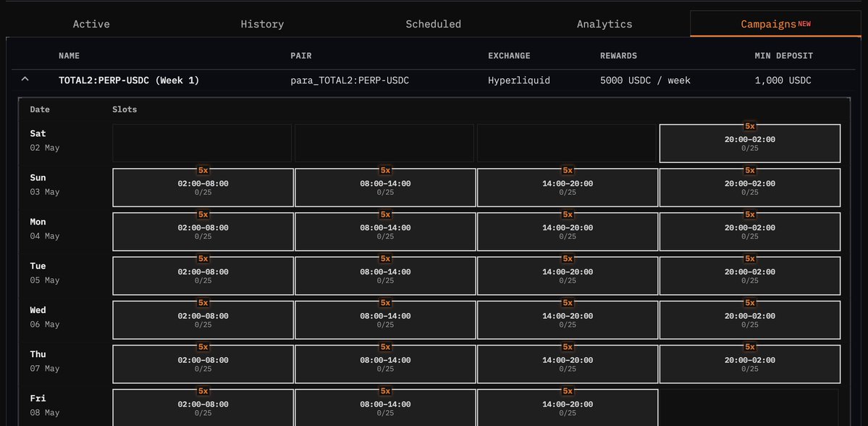Select Monday 08:00–14:00 slot

point(385,232)
